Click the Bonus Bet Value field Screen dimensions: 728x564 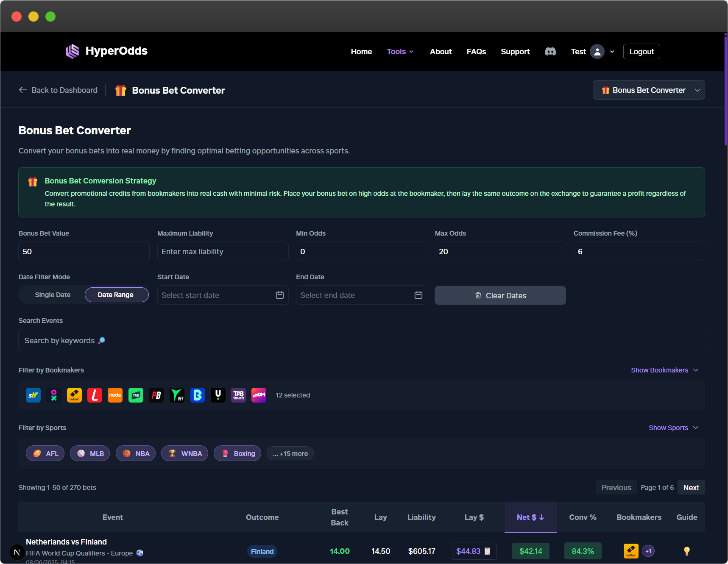84,251
